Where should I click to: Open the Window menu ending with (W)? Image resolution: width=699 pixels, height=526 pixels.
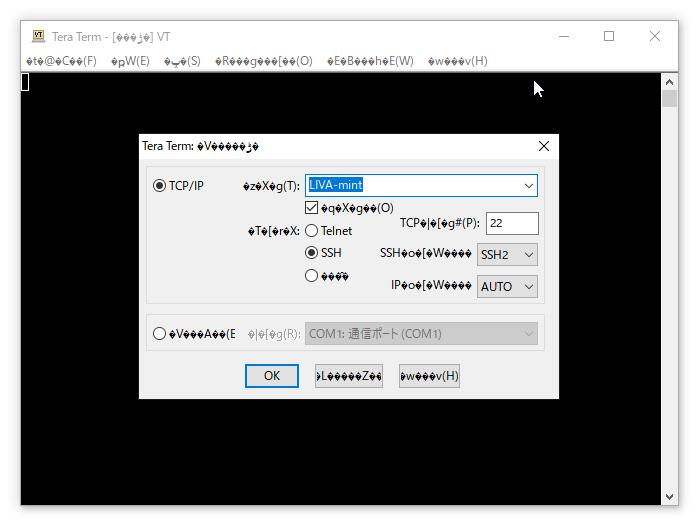[x=370, y=61]
